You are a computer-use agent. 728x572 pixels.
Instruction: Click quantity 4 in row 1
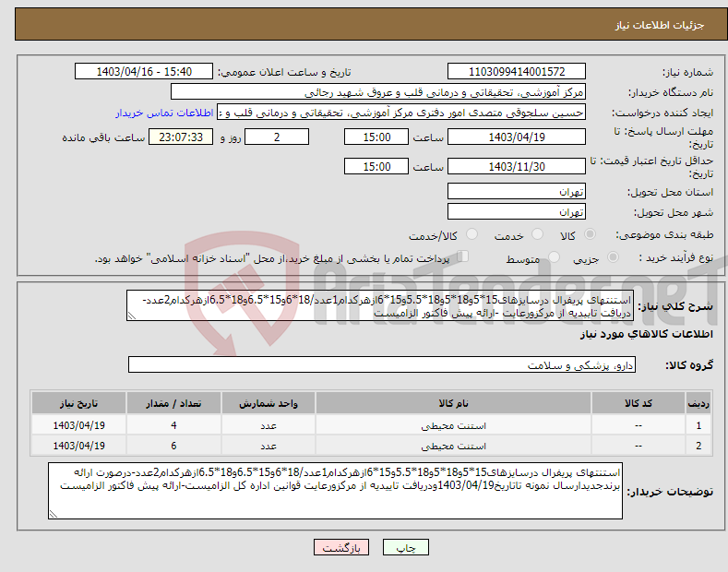[x=173, y=425]
